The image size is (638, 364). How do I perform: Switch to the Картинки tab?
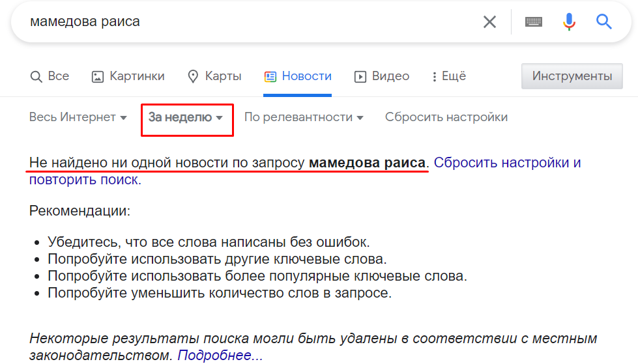[x=128, y=76]
